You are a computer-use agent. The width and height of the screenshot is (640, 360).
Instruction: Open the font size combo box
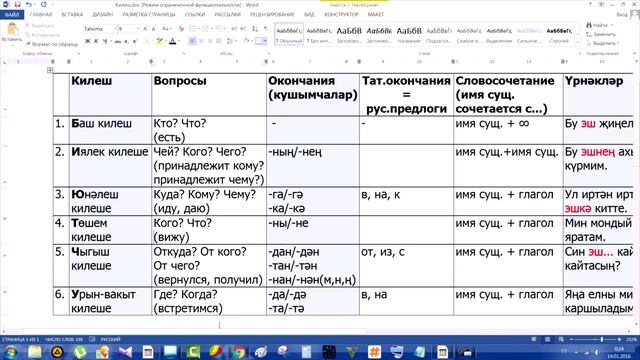click(129, 29)
